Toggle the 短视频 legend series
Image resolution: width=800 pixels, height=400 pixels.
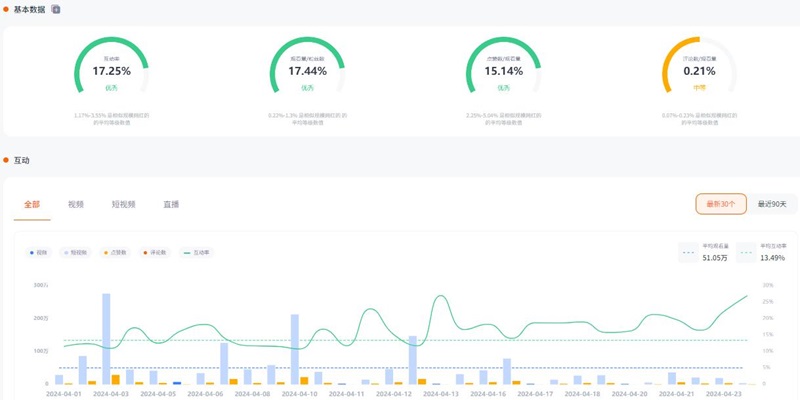coord(73,253)
